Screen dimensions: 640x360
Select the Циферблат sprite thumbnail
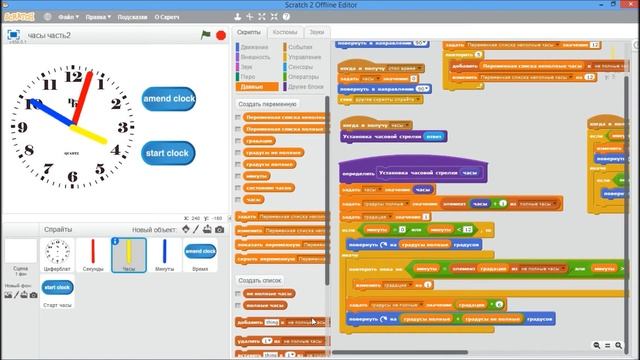coord(57,256)
